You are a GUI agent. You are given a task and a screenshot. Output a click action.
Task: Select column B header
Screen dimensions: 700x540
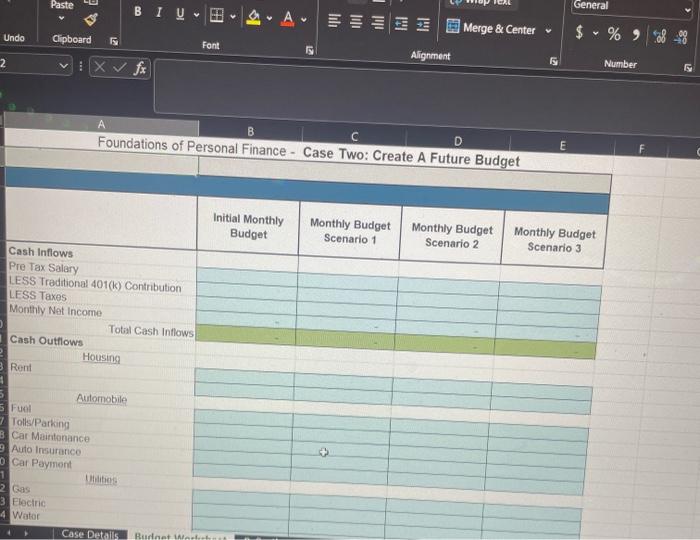(x=250, y=131)
